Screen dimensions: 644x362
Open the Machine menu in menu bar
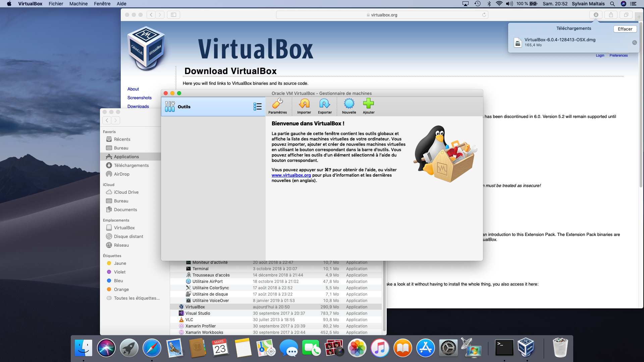[78, 4]
